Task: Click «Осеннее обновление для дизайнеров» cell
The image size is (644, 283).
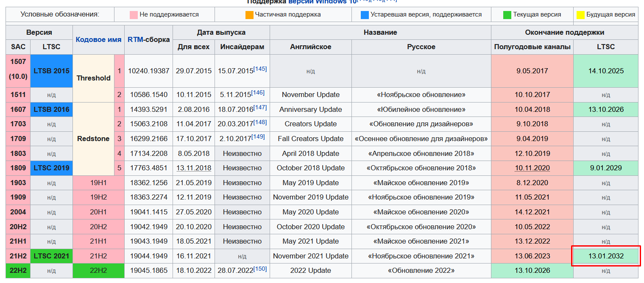Action: 421,139
